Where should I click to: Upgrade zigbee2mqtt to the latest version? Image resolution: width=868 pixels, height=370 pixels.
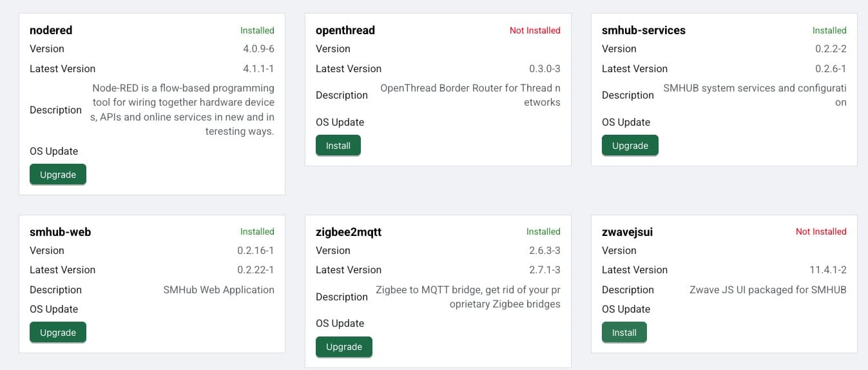coord(343,347)
